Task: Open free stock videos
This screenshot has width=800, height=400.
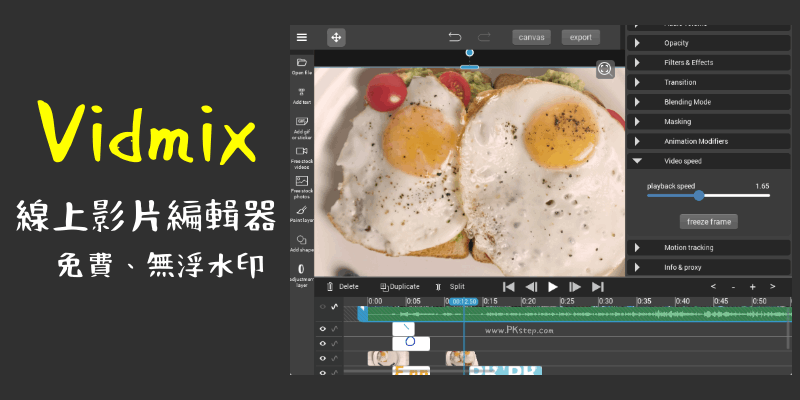Action: [x=302, y=158]
